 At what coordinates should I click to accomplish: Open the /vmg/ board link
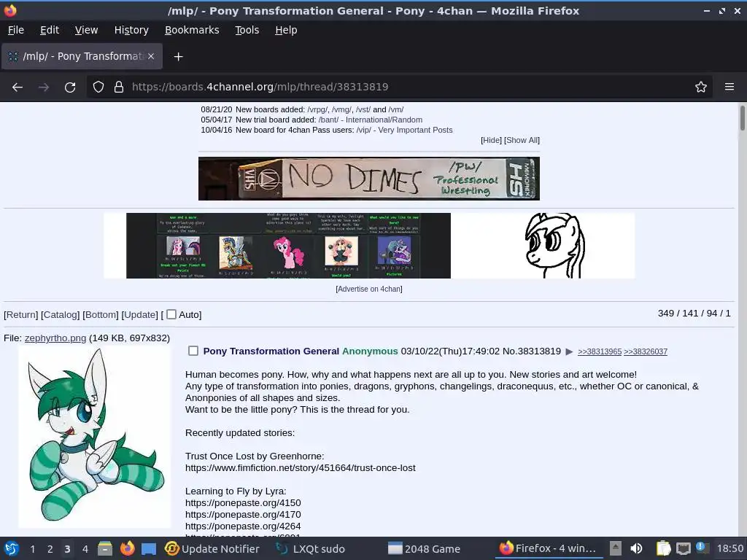tap(341, 109)
